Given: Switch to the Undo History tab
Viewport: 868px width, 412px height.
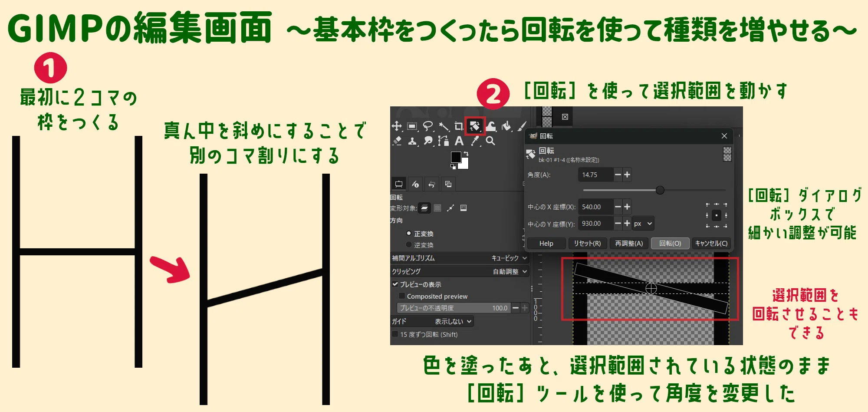Looking at the screenshot, I should (x=432, y=184).
